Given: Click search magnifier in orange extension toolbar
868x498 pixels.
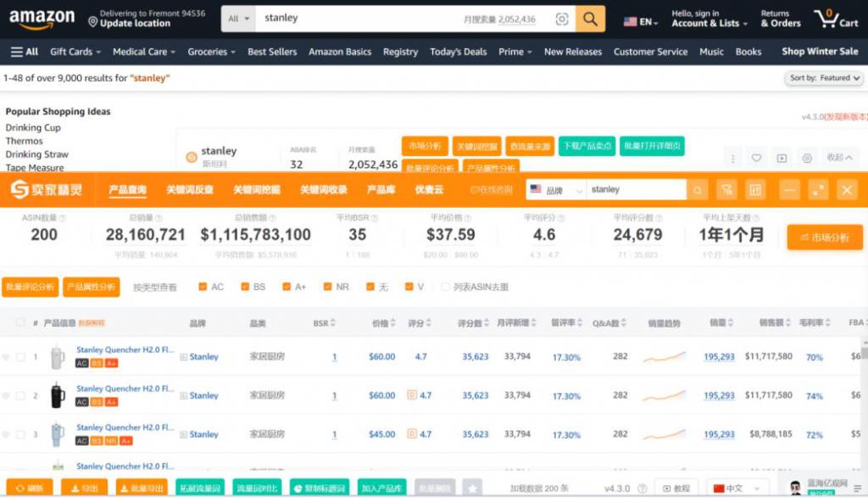Looking at the screenshot, I should 698,190.
